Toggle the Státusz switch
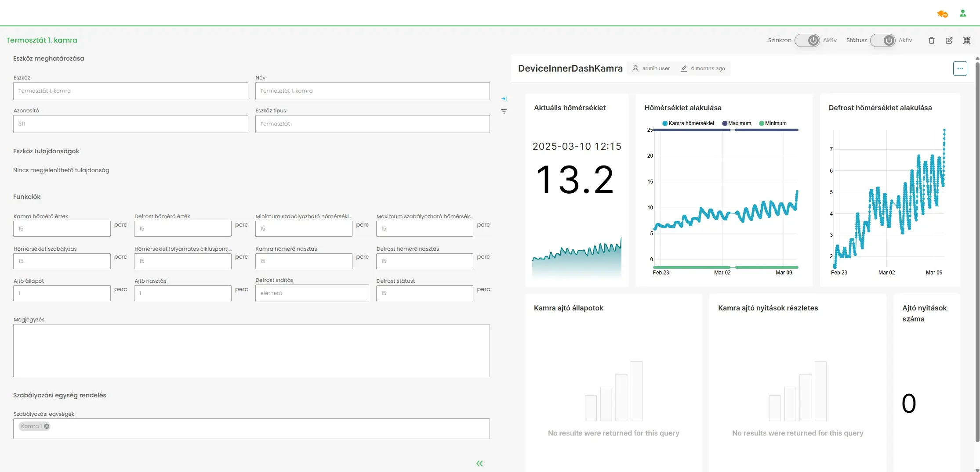 click(883, 40)
